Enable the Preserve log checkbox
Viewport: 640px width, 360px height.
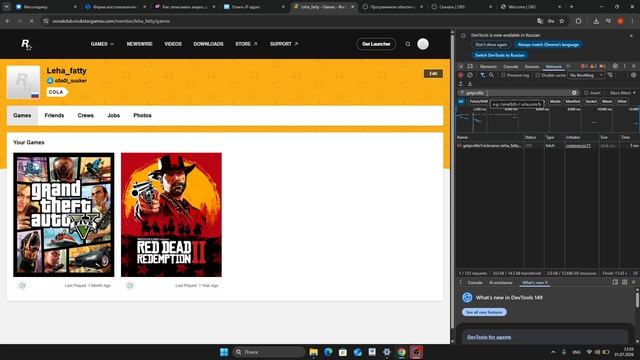pyautogui.click(x=503, y=75)
